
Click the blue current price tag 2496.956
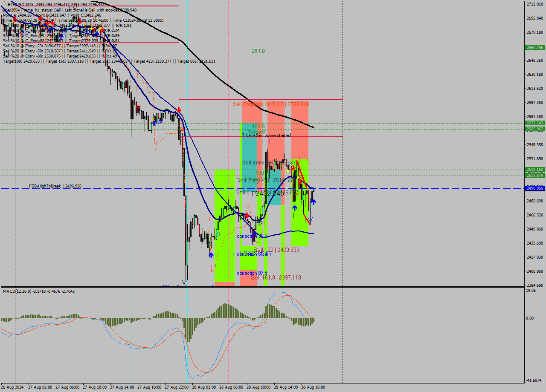[x=534, y=188]
